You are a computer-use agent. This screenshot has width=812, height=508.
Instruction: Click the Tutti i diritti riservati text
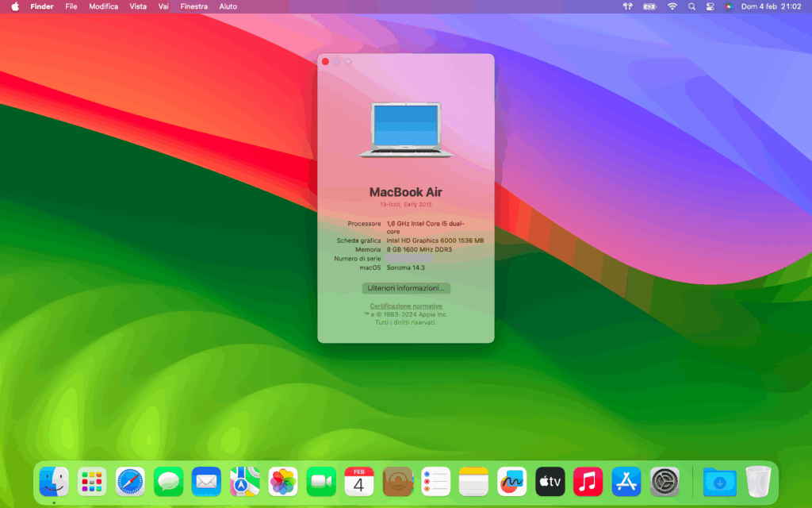(x=406, y=322)
